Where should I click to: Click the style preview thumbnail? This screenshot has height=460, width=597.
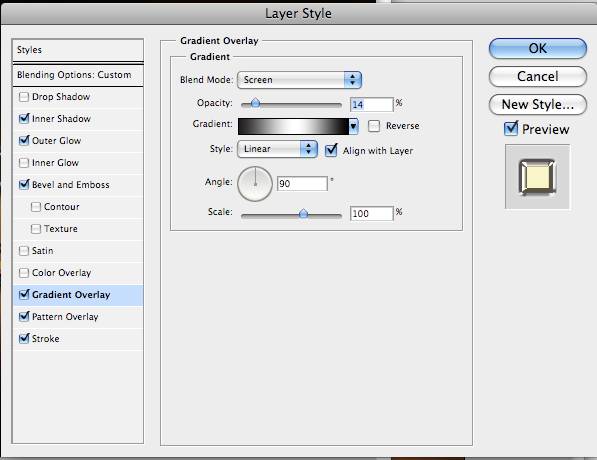click(x=537, y=177)
